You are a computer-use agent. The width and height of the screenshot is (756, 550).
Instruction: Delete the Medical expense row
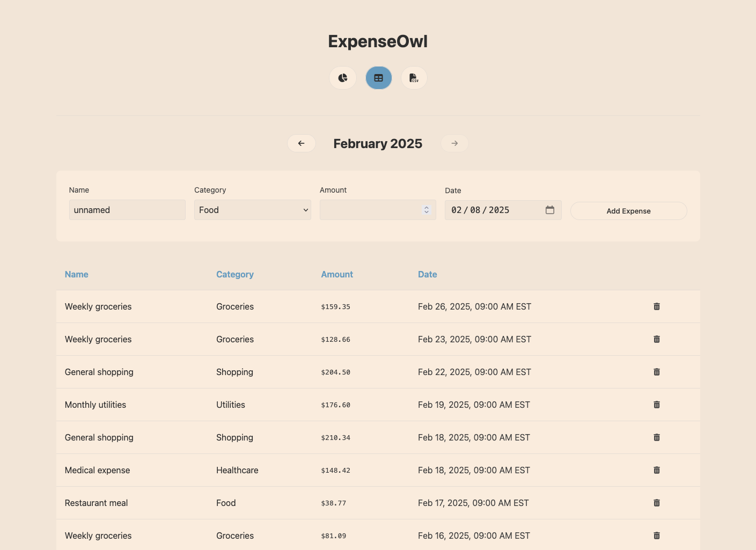click(x=657, y=470)
